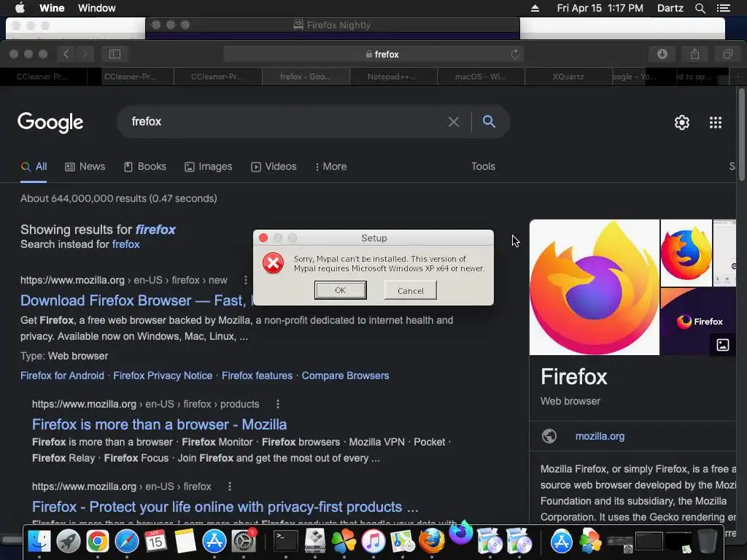The width and height of the screenshot is (747, 560).
Task: Click the eject icon in menu bar
Action: (x=535, y=8)
